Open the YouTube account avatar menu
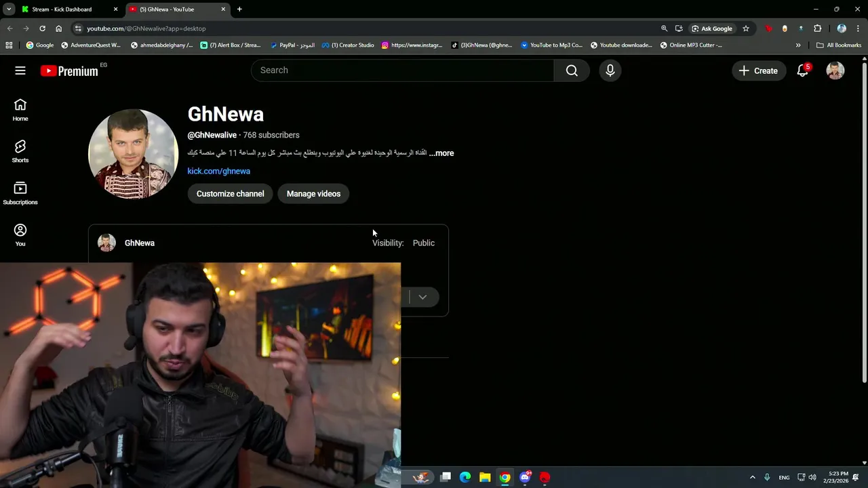Screen dimensions: 868x488 coord(835,70)
